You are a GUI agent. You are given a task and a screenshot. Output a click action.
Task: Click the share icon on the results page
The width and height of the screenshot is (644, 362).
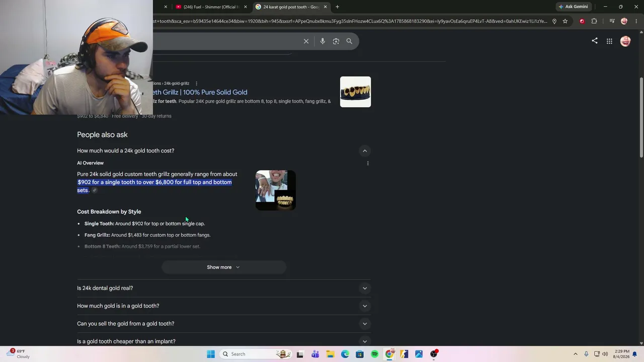(x=595, y=41)
